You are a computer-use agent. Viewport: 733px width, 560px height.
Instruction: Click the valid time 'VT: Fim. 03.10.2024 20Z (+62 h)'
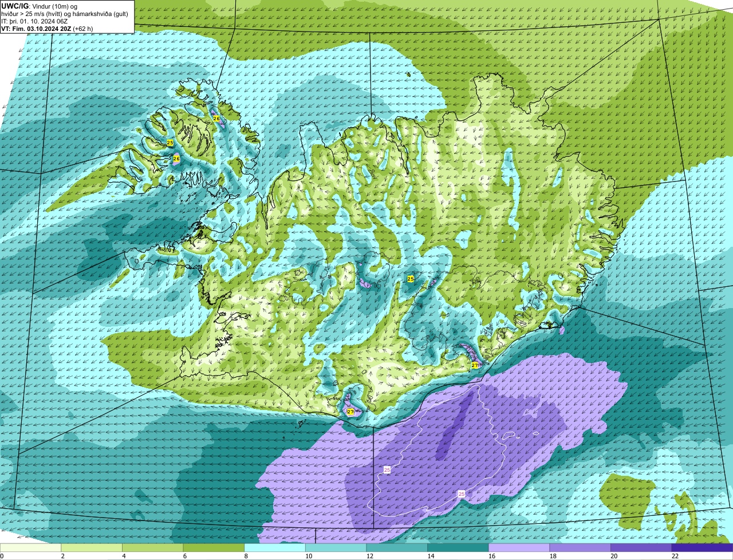pyautogui.click(x=47, y=28)
